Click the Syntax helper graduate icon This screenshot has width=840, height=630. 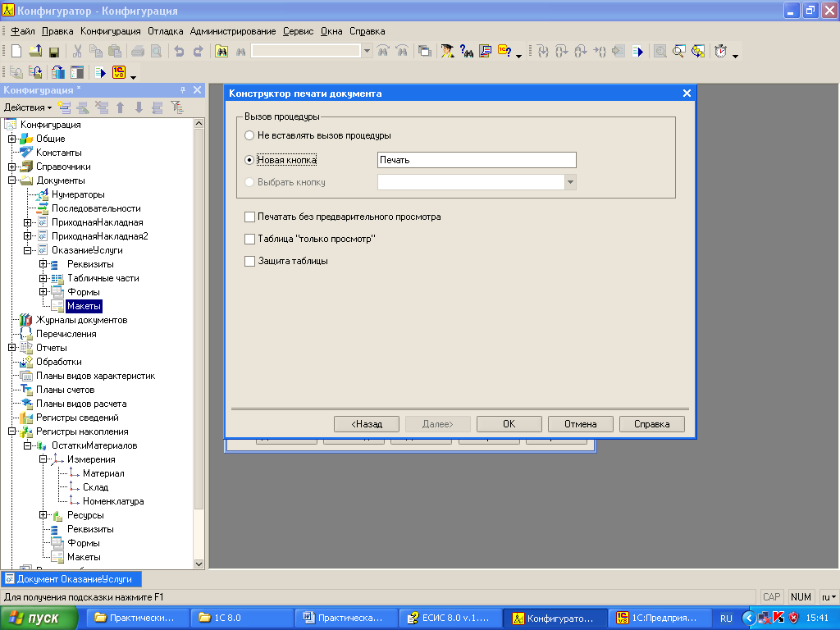447,51
